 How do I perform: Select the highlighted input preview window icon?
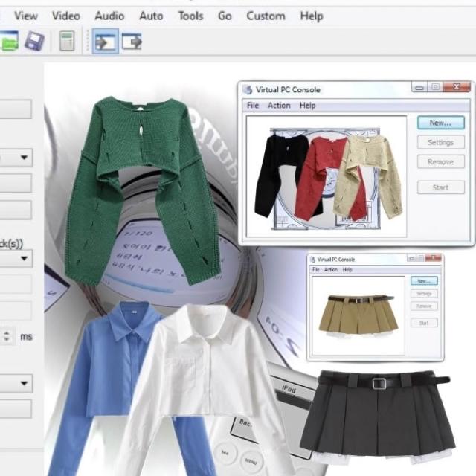105,41
